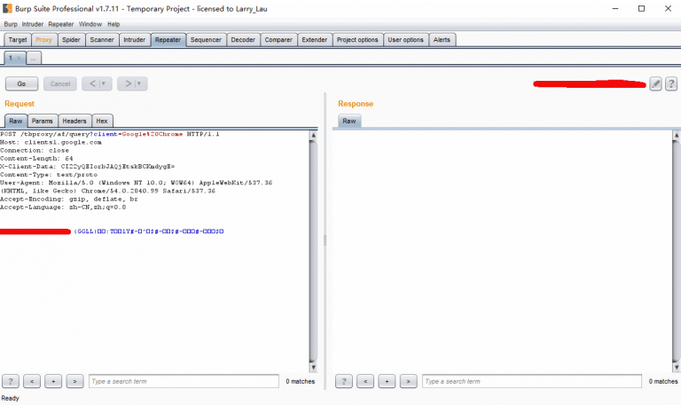Viewport: 694px width, 410px height.
Task: Click request search previous match button
Action: click(x=32, y=381)
